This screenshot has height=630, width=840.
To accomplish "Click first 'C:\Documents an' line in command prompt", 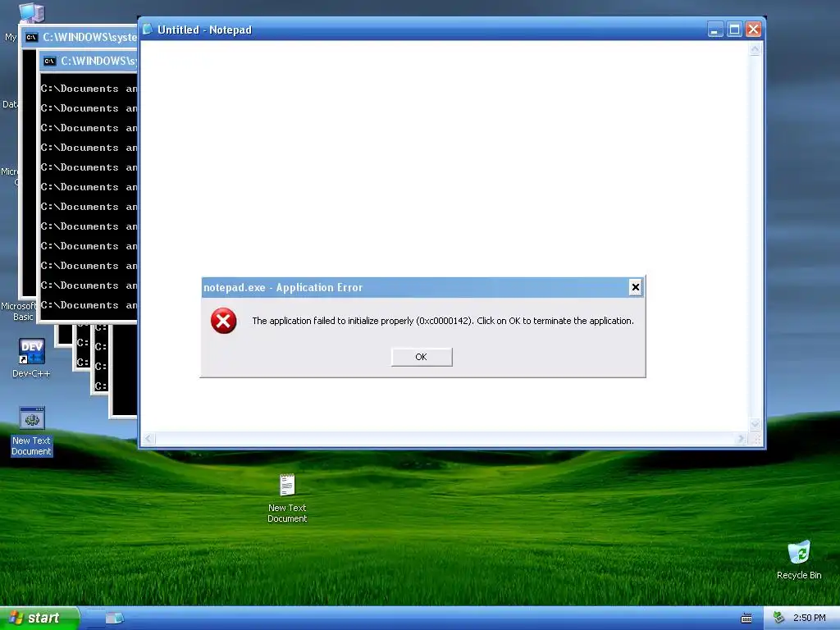I will point(89,89).
